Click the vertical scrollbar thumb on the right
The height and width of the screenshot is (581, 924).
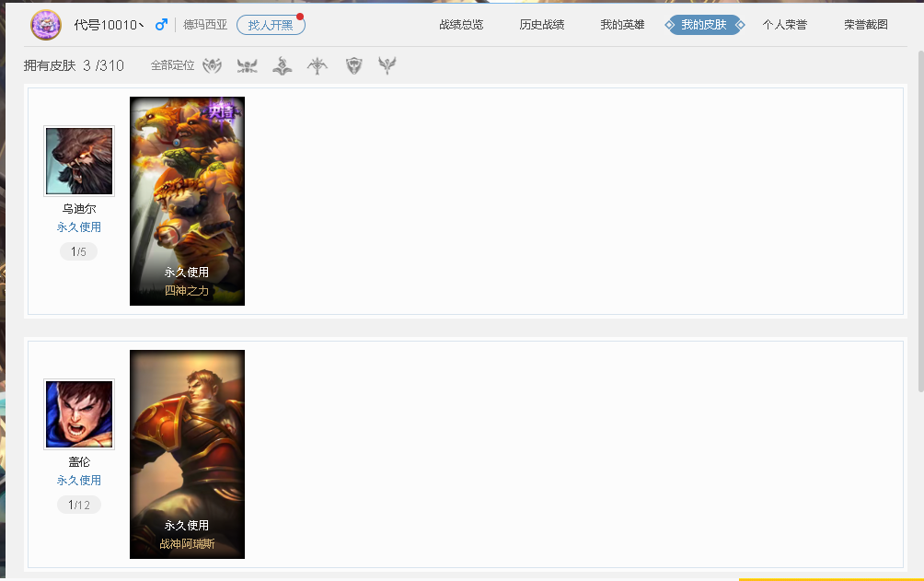coord(920,221)
